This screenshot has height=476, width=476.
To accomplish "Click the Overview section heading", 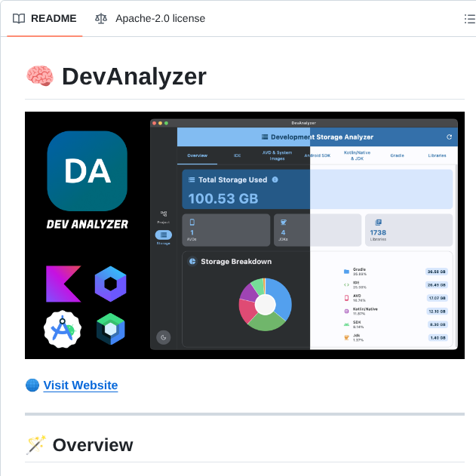I will [93, 445].
